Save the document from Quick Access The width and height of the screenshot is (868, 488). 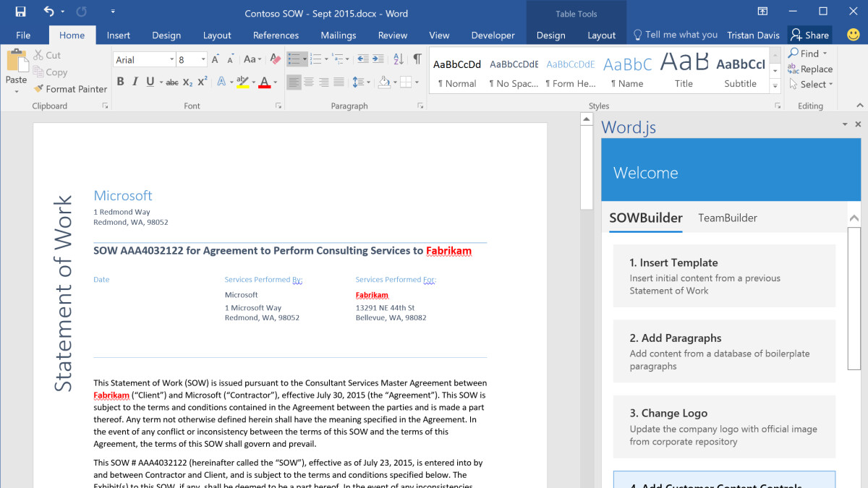[20, 12]
